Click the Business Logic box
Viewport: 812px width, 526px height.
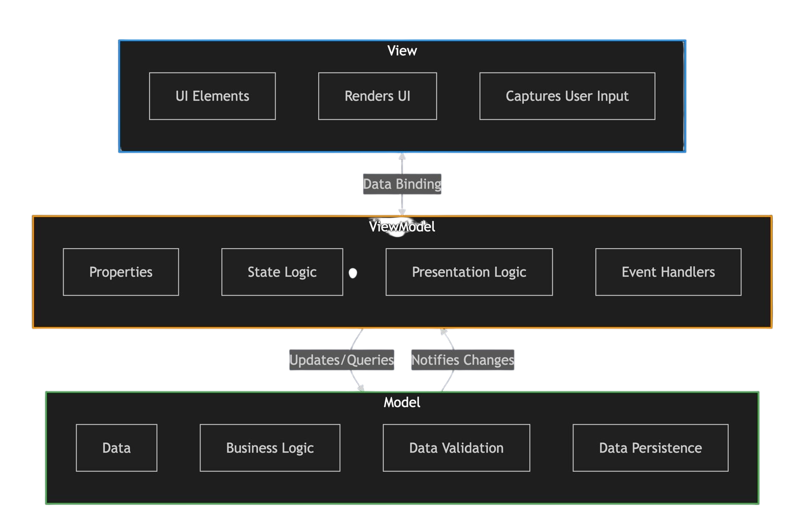(x=270, y=448)
